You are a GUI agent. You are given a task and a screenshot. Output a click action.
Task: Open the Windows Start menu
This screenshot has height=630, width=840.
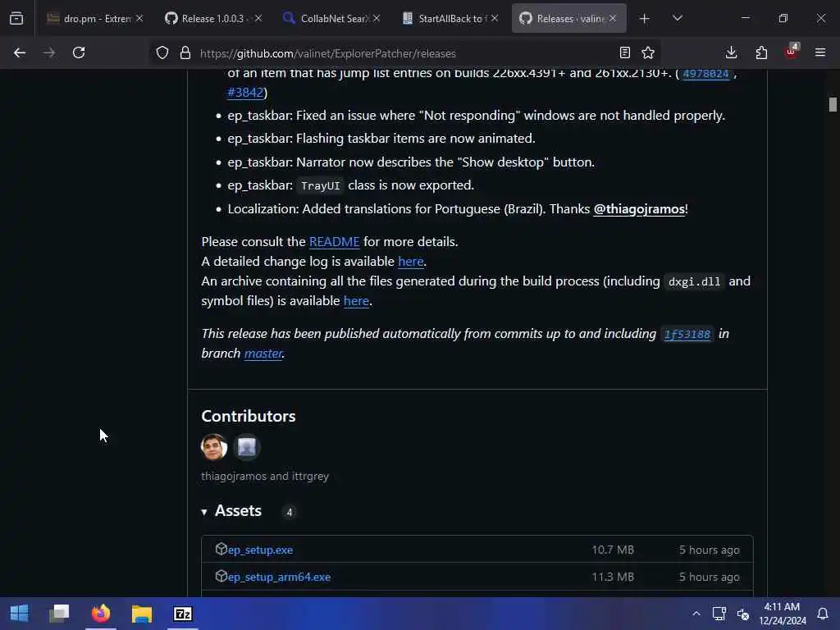20,614
